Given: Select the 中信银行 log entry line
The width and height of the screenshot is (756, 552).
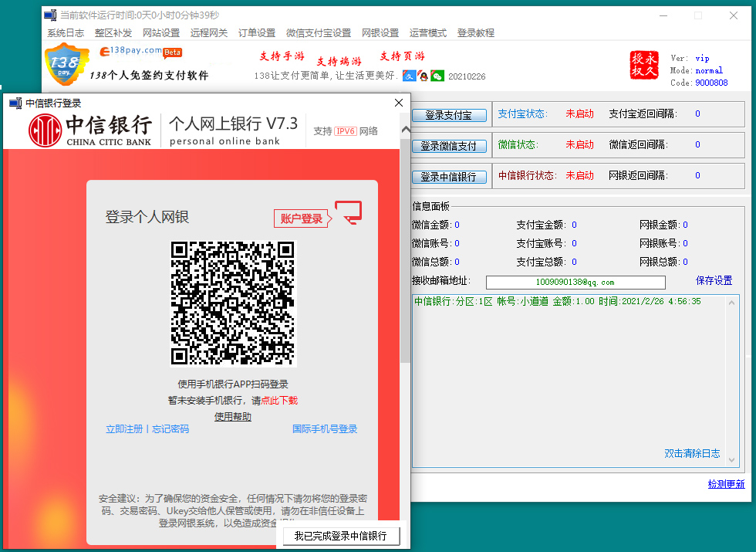Looking at the screenshot, I should [557, 302].
